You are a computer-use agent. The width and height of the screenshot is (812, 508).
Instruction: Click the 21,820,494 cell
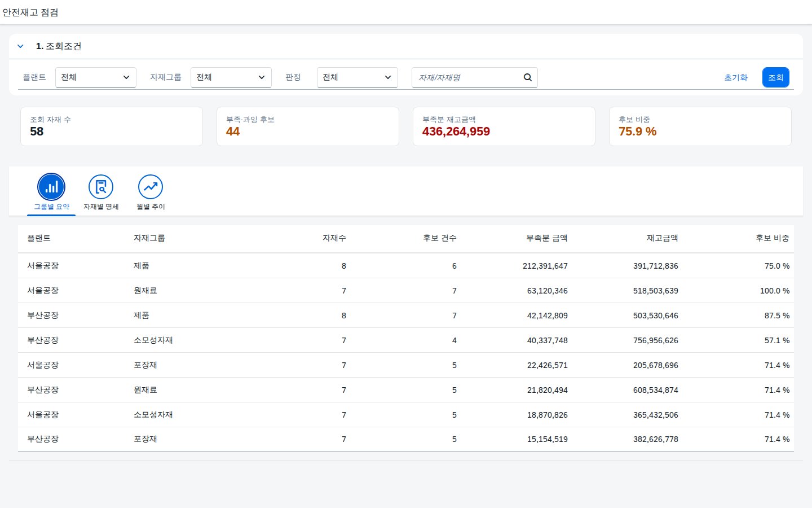[548, 390]
